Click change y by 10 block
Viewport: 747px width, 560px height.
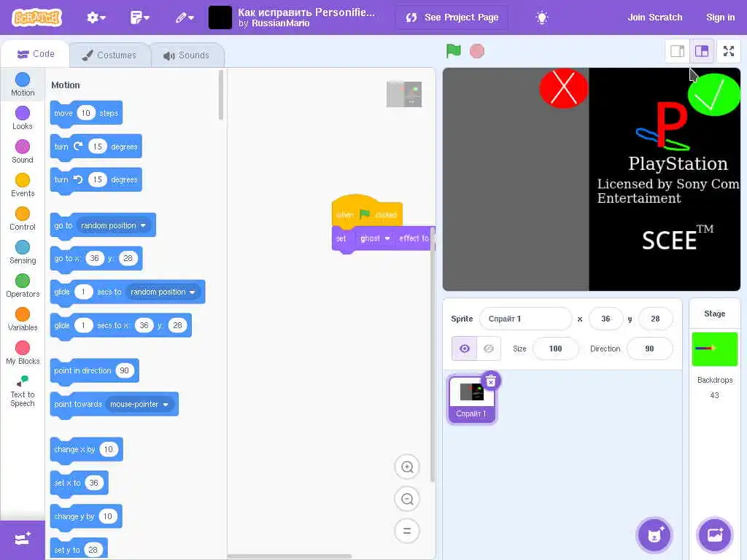tap(86, 517)
